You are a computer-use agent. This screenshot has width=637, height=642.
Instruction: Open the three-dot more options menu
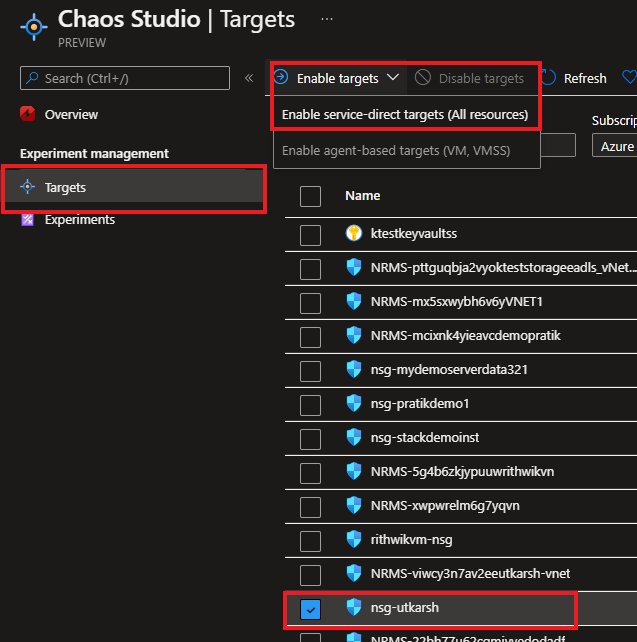click(327, 19)
